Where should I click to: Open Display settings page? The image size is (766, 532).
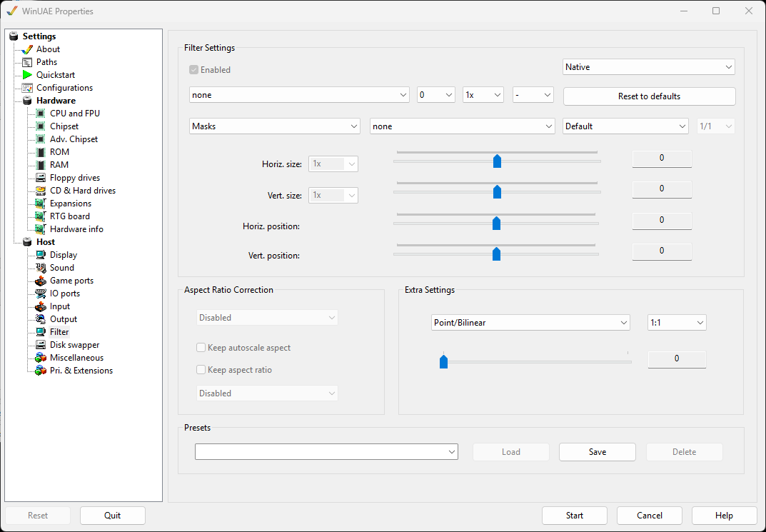(x=64, y=255)
